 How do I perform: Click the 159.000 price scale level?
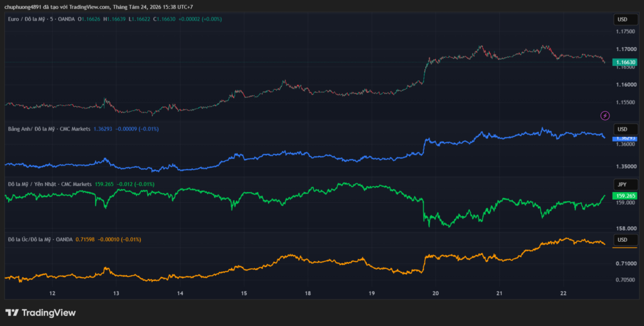625,202
